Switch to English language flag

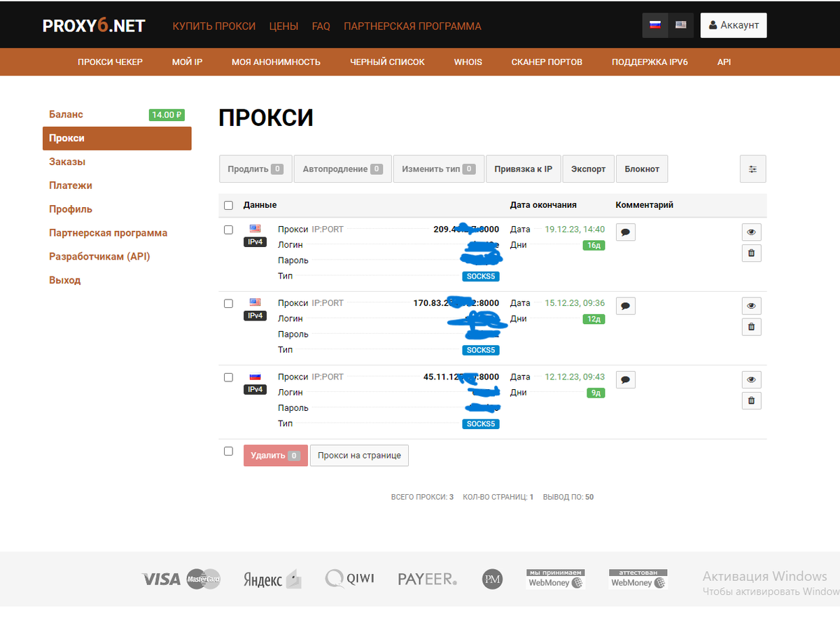pyautogui.click(x=680, y=25)
